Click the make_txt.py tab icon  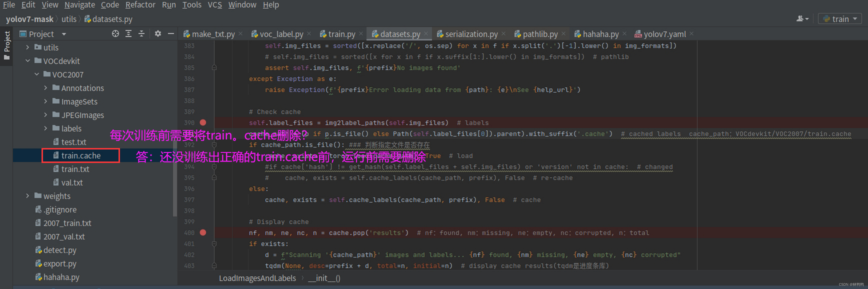tap(186, 34)
